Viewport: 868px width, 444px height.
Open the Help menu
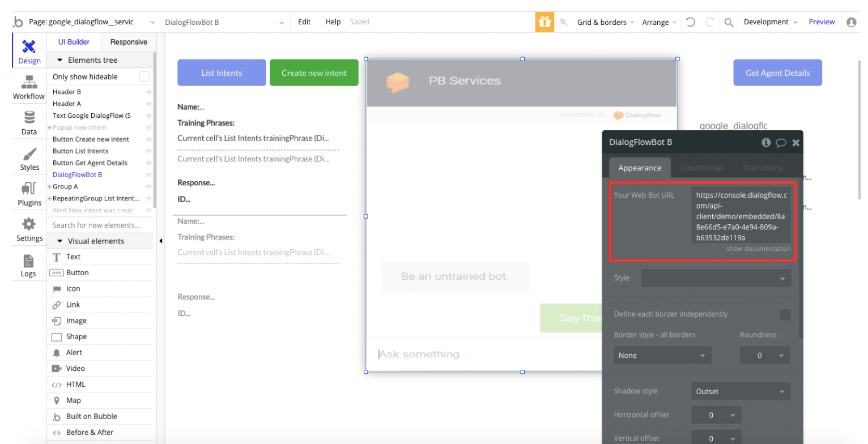click(333, 22)
